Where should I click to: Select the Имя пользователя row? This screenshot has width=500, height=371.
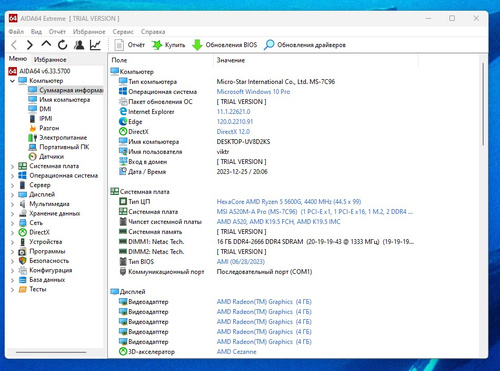pyautogui.click(x=174, y=152)
